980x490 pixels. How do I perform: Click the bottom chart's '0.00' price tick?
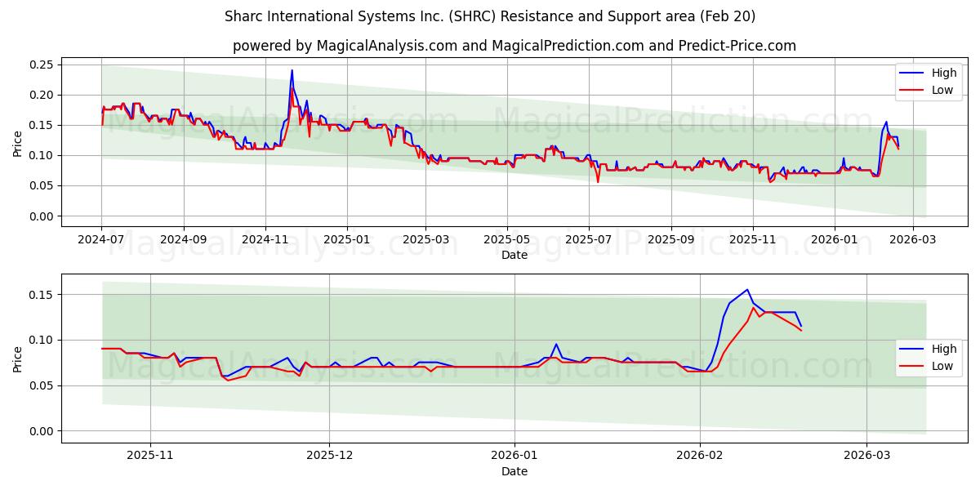point(42,431)
